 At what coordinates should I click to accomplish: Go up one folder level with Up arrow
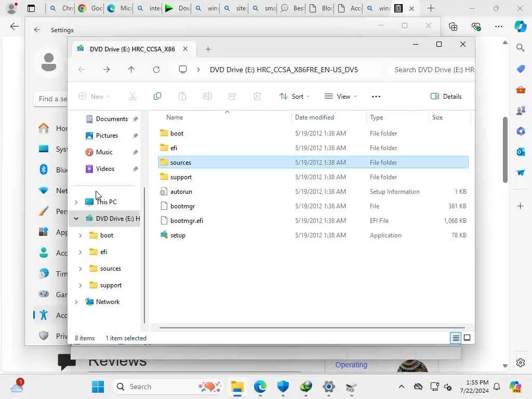click(x=131, y=70)
